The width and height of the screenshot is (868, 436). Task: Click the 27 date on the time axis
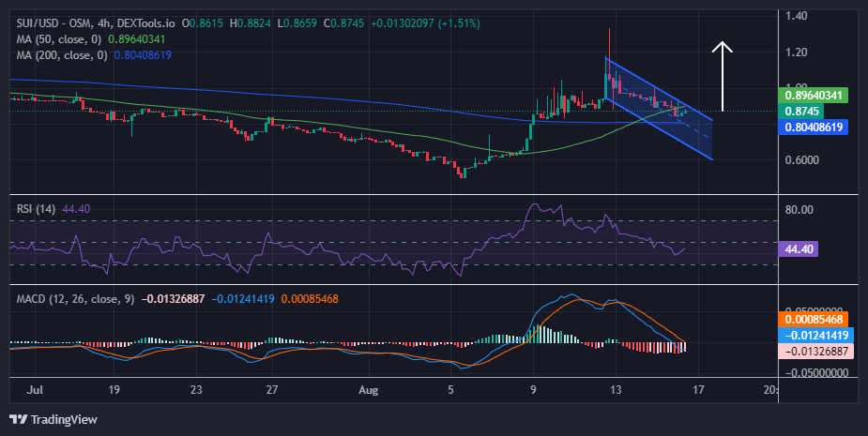(271, 390)
